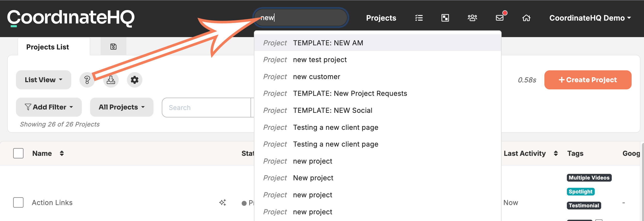Image resolution: width=644 pixels, height=221 pixels.
Task: Click the 0.58s load time text
Action: pos(527,80)
